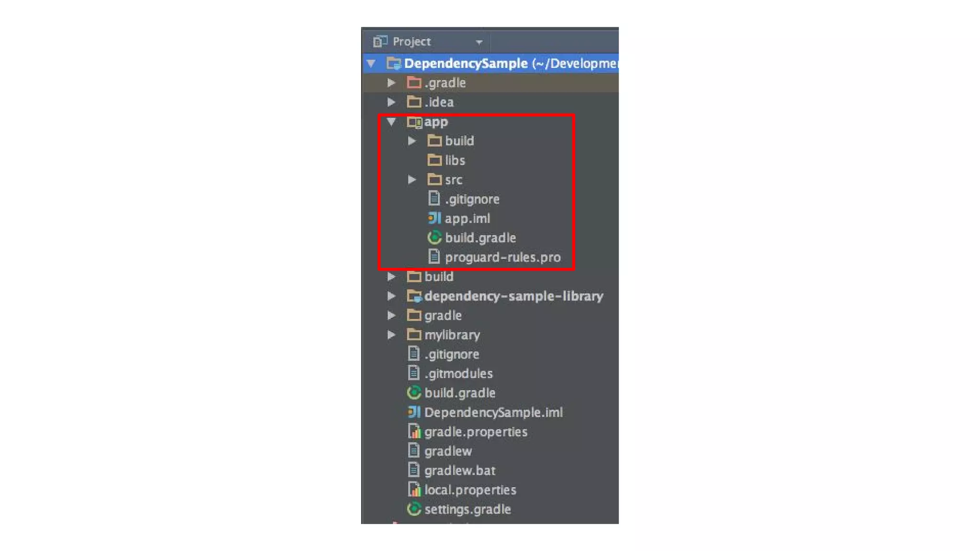980x551 pixels.
Task: Click the dependency-sample-library module icon
Action: [x=414, y=296]
